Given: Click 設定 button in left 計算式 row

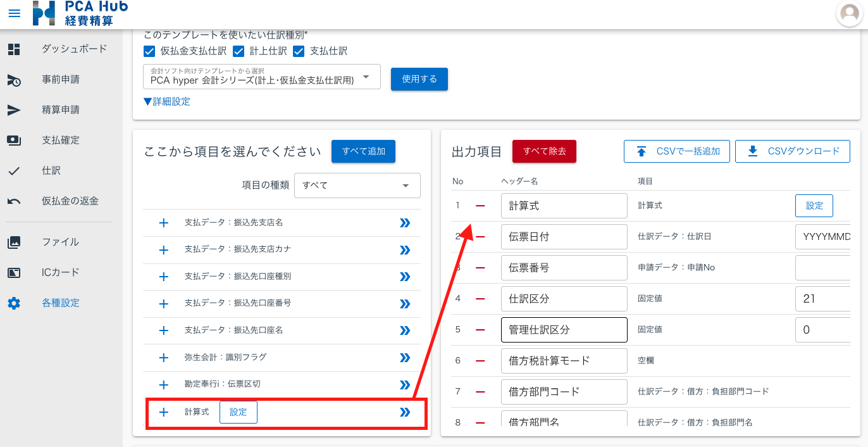Looking at the screenshot, I should (x=239, y=412).
